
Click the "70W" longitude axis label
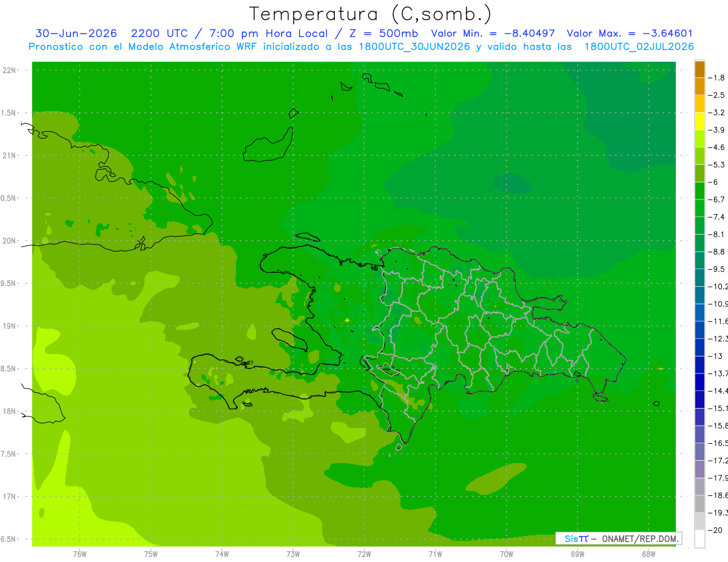click(506, 554)
